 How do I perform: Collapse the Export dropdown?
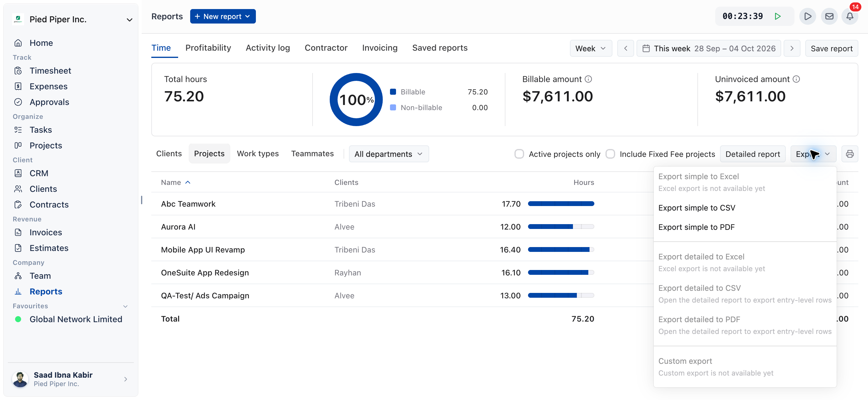point(813,154)
